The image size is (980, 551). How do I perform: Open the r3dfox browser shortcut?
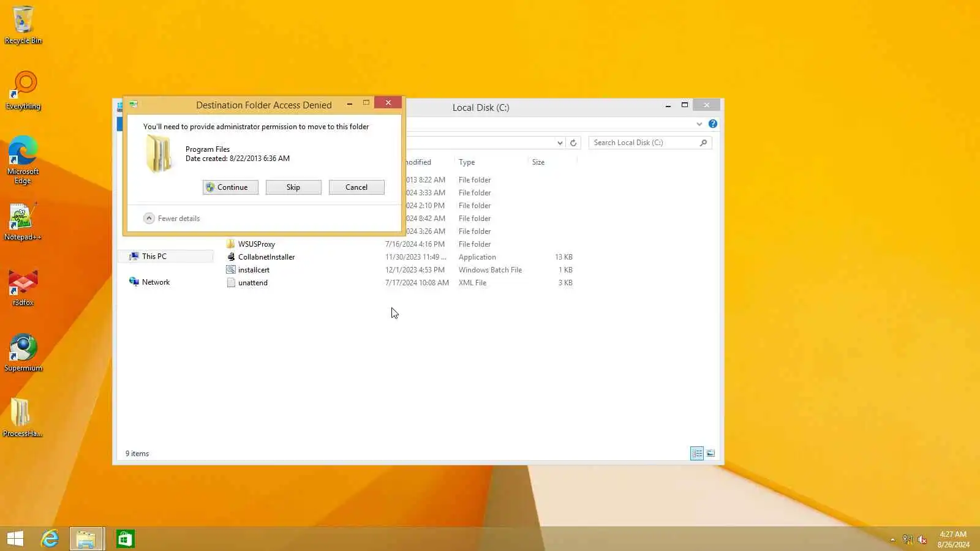[23, 287]
